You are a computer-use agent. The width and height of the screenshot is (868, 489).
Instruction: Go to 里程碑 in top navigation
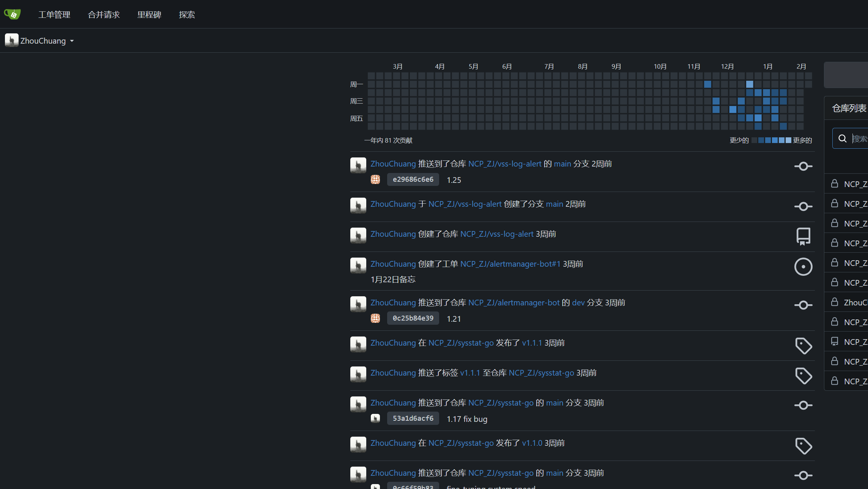tap(149, 14)
